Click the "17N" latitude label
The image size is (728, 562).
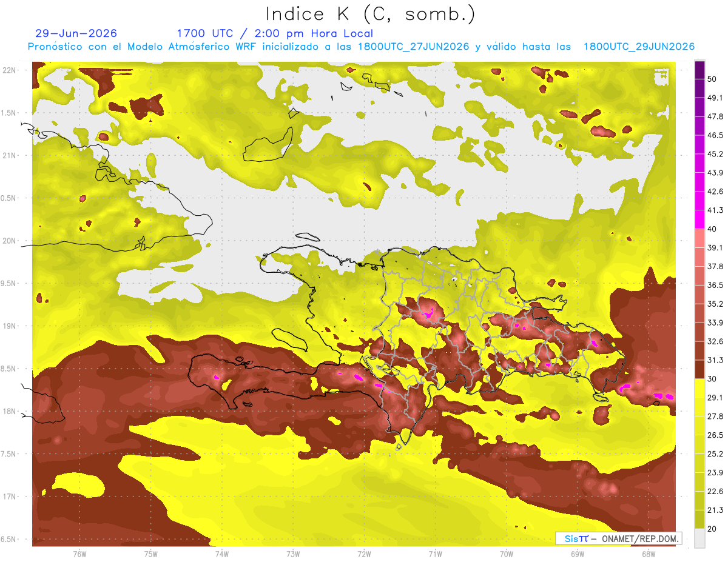point(9,497)
